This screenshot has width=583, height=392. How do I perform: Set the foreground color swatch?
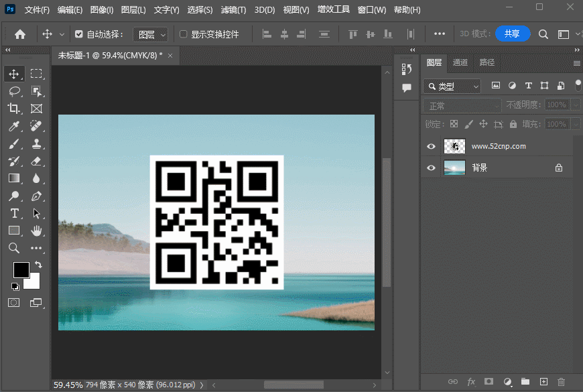21,270
